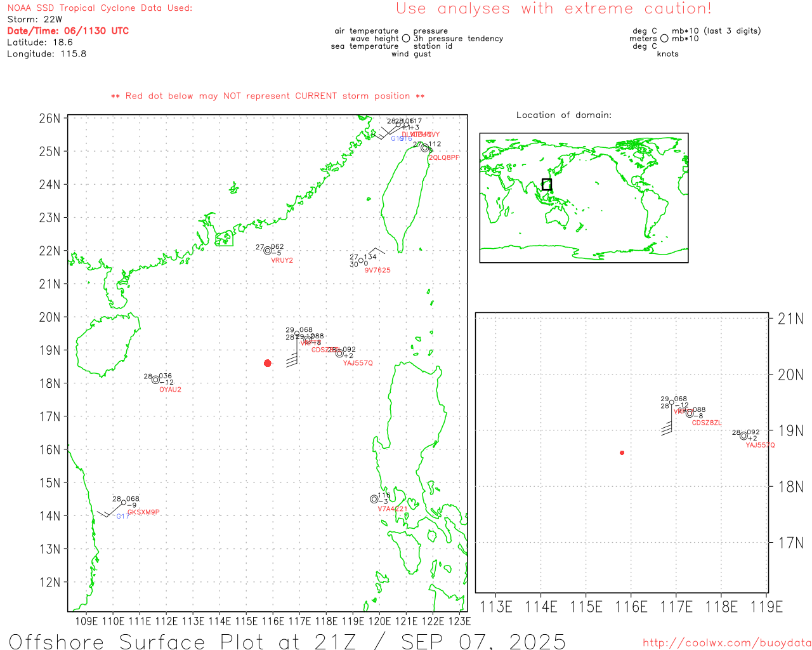Click the black domain box on world map

pyautogui.click(x=547, y=185)
